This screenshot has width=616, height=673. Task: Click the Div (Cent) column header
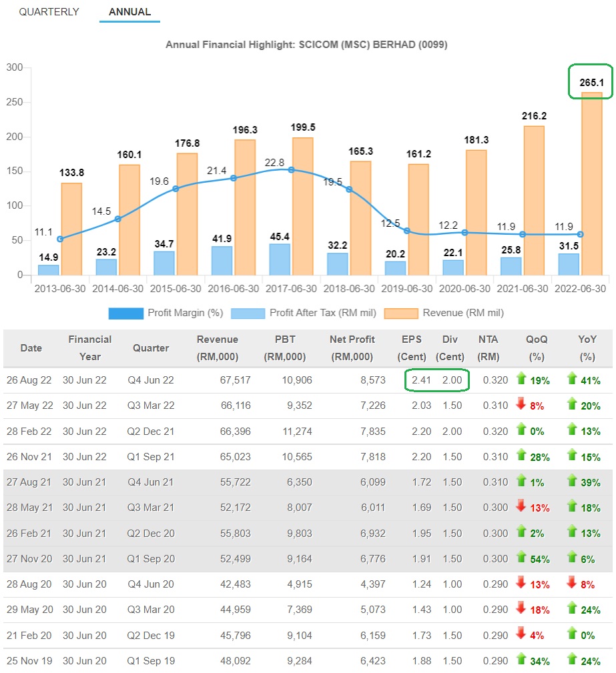450,348
